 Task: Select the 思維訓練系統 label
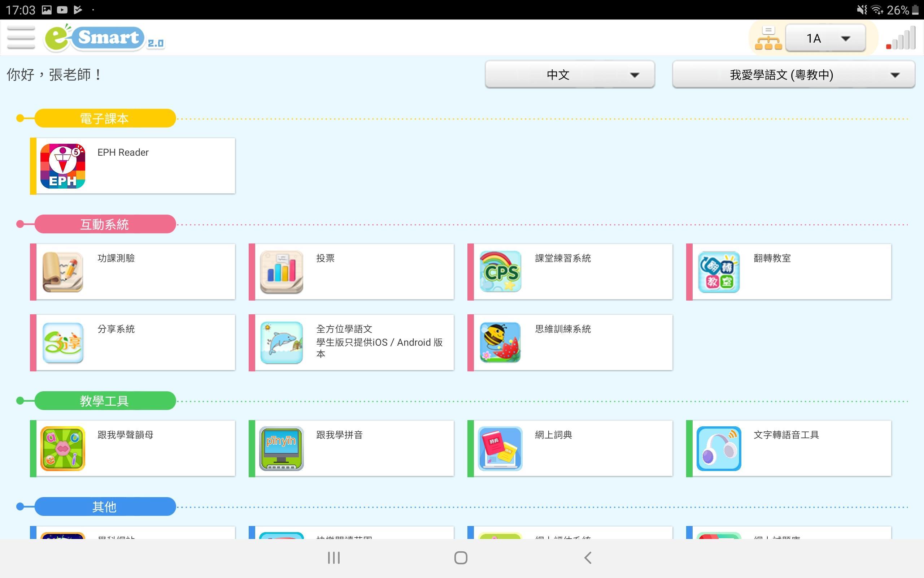[563, 329]
